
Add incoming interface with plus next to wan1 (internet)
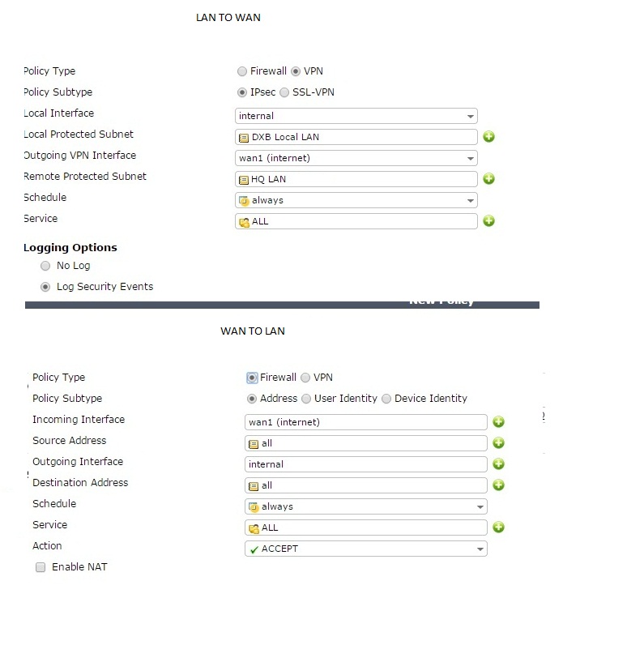coord(498,422)
